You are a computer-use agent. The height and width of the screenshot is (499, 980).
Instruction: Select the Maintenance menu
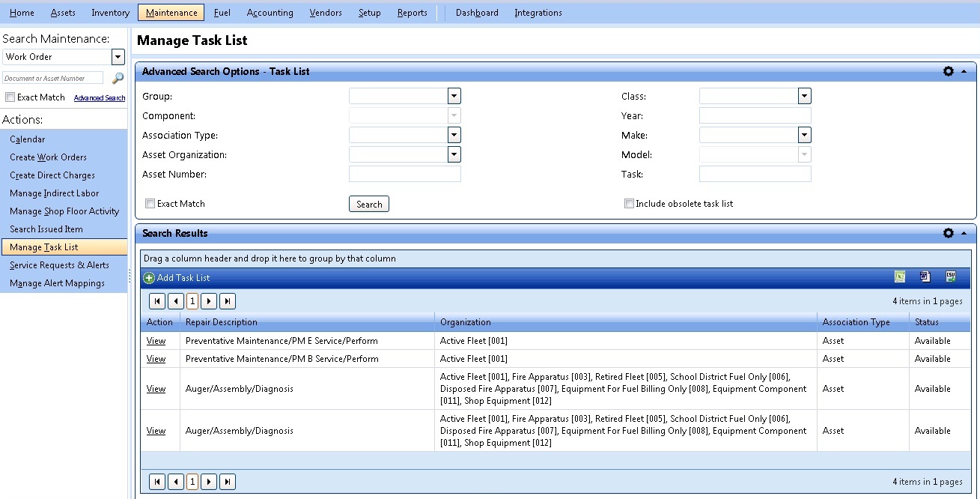click(x=171, y=13)
